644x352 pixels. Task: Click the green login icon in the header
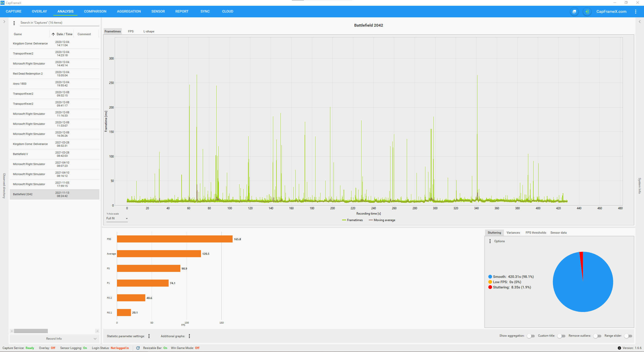pyautogui.click(x=587, y=12)
